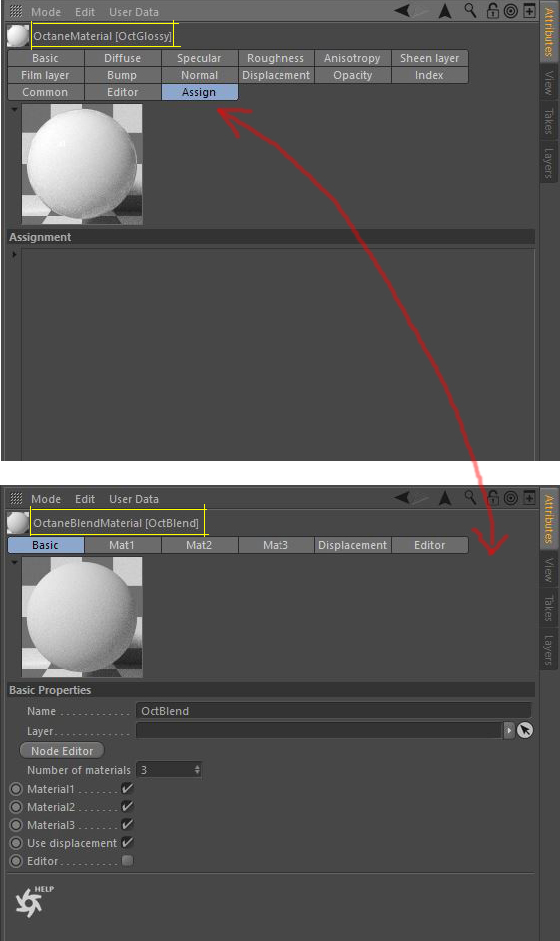Open Mode menu in OctGlossy panel
The image size is (560, 941).
point(46,12)
